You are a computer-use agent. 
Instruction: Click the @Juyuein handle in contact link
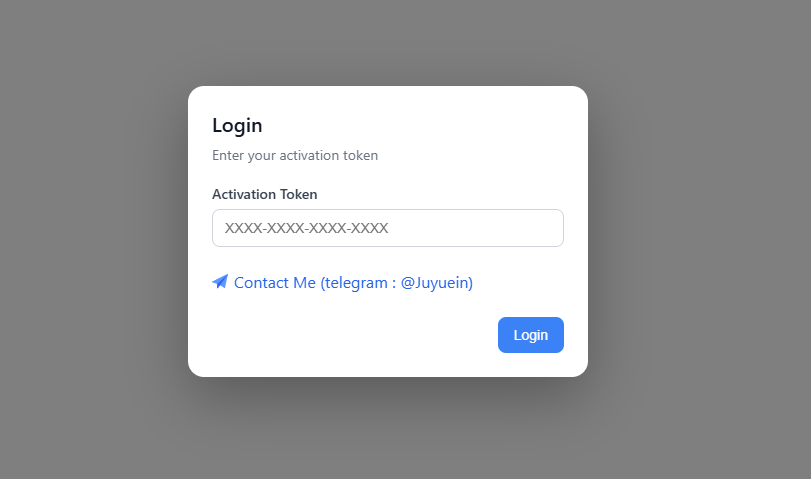(437, 282)
